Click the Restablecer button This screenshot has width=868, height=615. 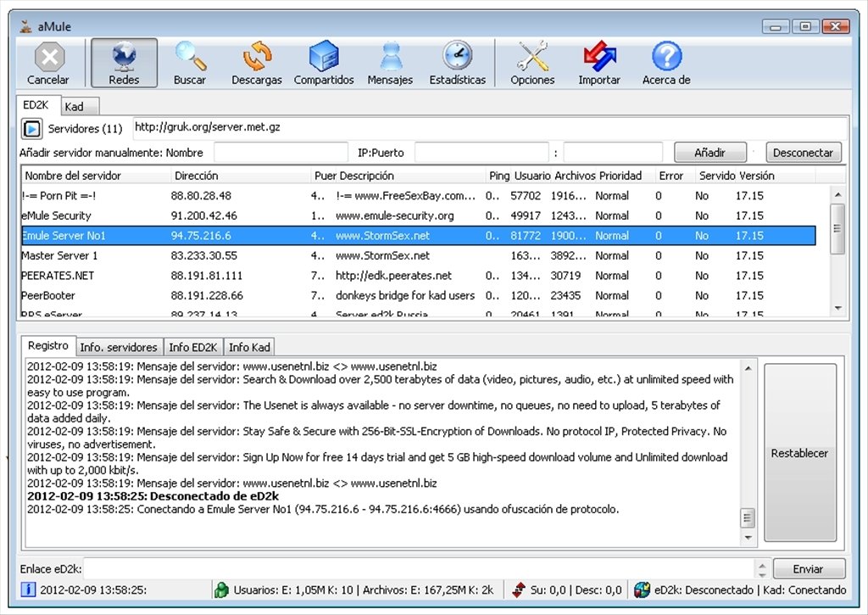[x=800, y=453]
